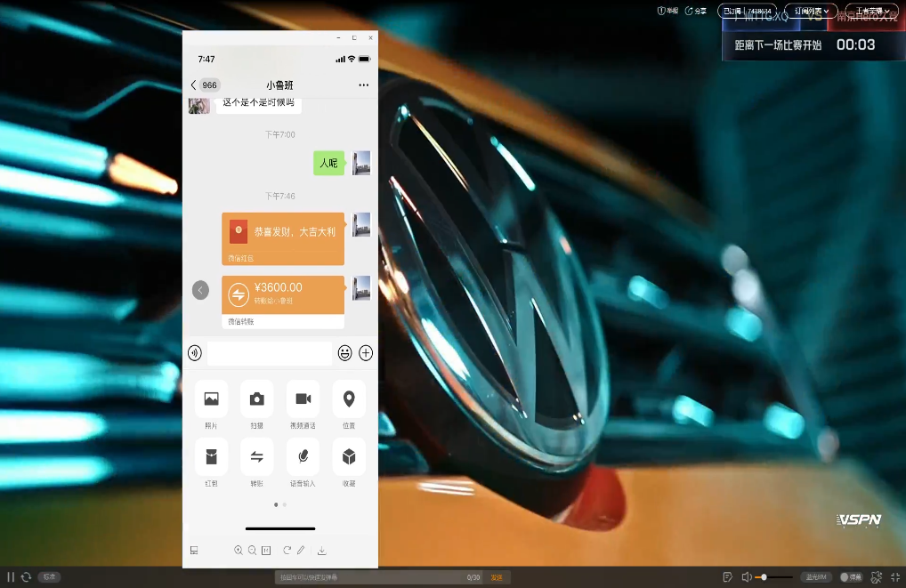906x588 pixels.
Task: Click sender avatar next to 人呢
Action: 361,163
